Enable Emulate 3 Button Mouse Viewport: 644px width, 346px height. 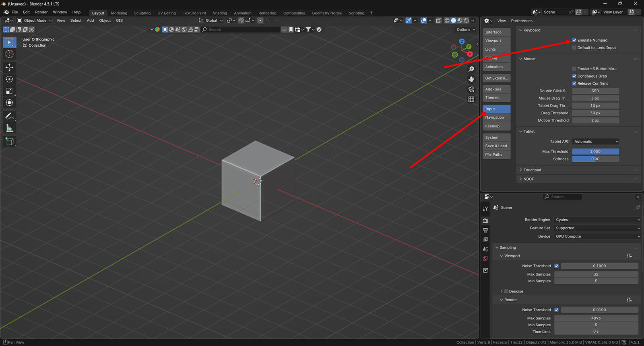click(574, 69)
